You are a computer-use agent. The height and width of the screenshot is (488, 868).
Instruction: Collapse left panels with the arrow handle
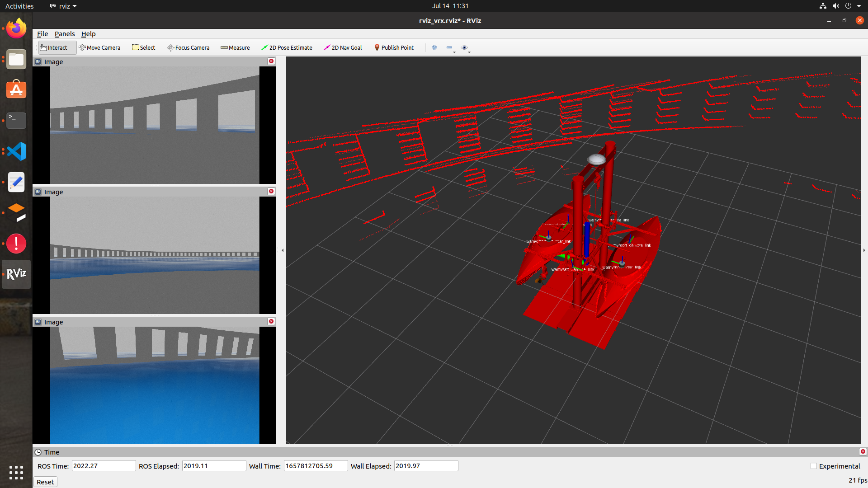coord(283,250)
